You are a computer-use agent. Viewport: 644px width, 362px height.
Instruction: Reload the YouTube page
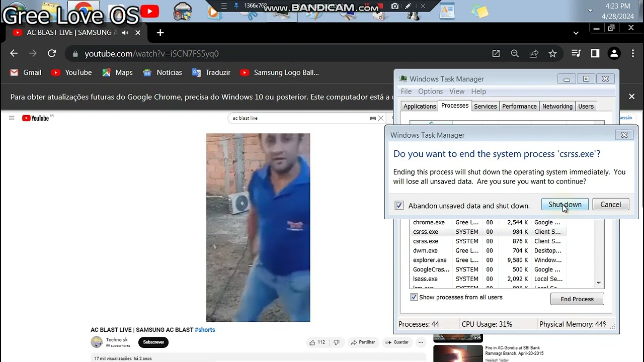coord(52,53)
